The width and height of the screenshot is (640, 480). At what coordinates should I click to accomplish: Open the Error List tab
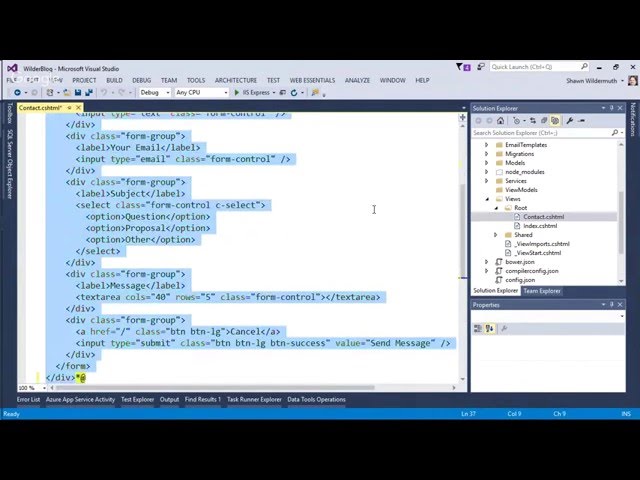(28, 400)
